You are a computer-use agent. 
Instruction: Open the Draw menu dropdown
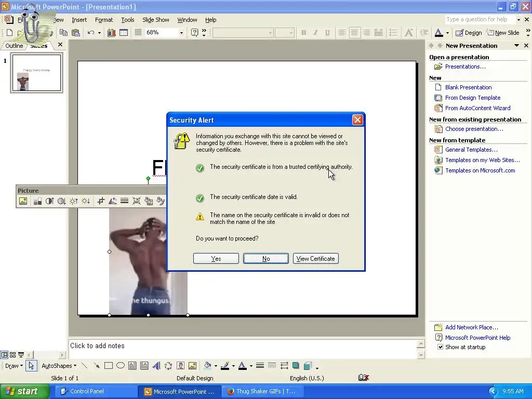click(x=14, y=366)
